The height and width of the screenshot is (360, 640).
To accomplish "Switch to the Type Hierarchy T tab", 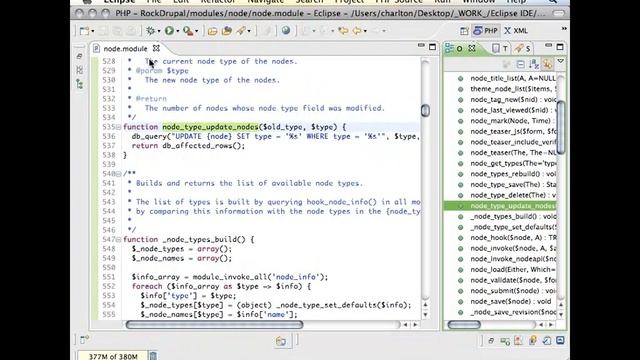I will tap(500, 49).
